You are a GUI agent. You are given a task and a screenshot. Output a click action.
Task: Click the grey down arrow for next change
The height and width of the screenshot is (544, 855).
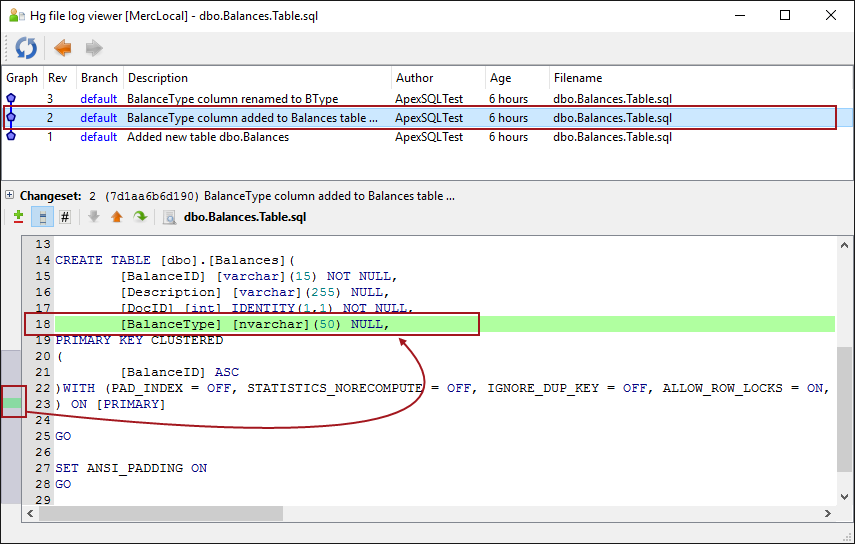pyautogui.click(x=94, y=216)
